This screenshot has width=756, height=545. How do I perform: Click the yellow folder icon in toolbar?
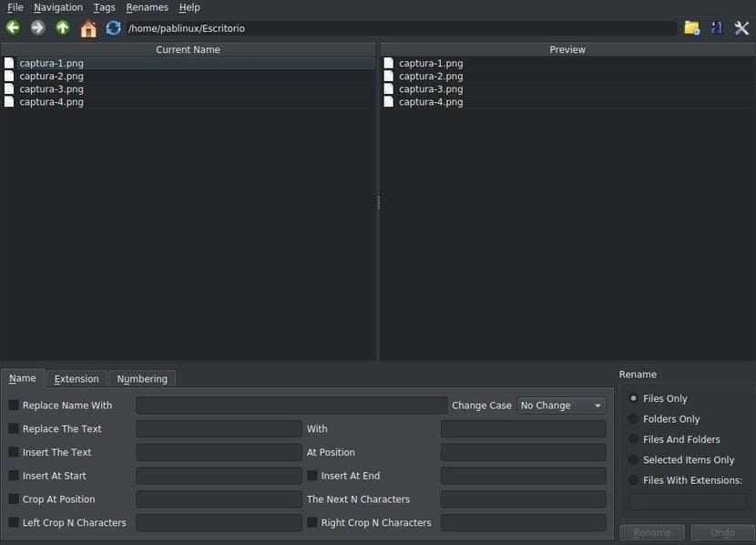tap(692, 28)
